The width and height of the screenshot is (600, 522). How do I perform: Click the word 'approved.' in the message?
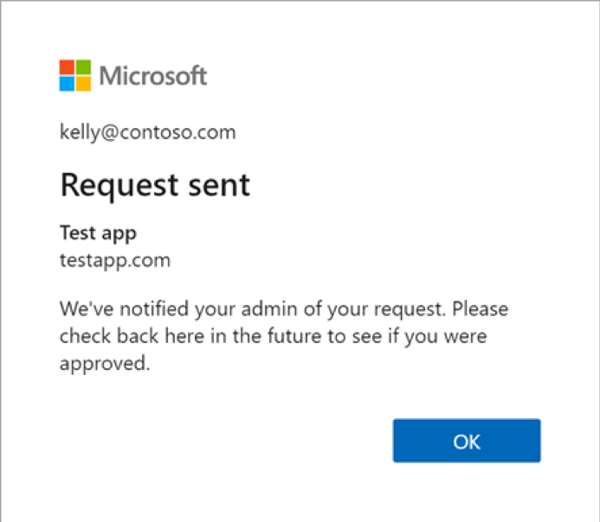tap(104, 364)
